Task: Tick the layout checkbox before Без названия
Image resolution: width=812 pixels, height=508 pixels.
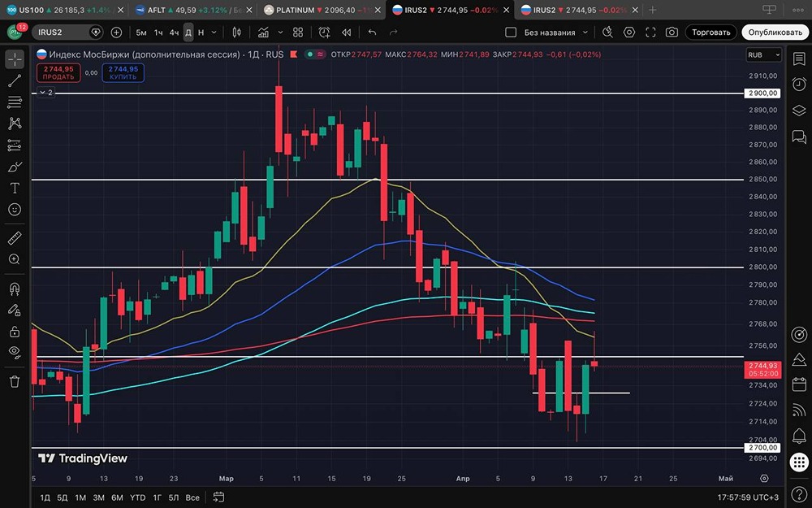Action: [511, 33]
